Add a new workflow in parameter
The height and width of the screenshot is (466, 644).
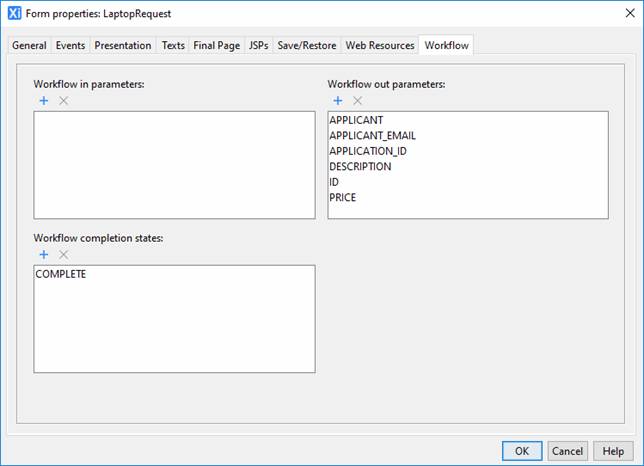(x=43, y=101)
